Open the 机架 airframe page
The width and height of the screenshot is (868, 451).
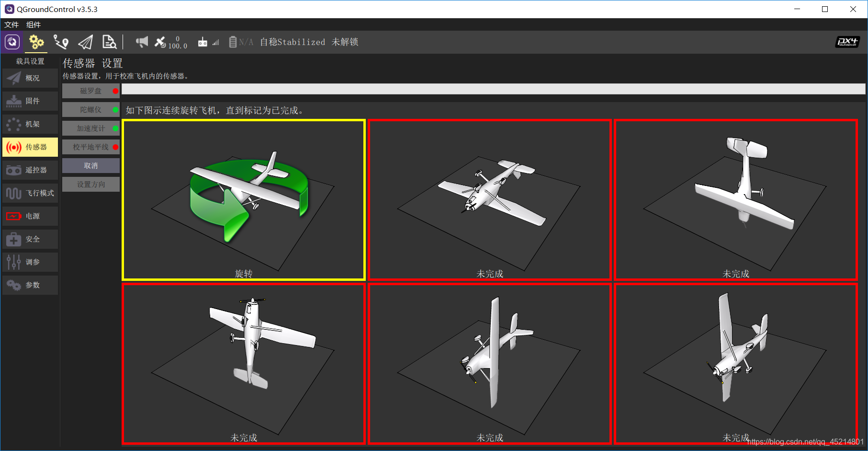[30, 124]
